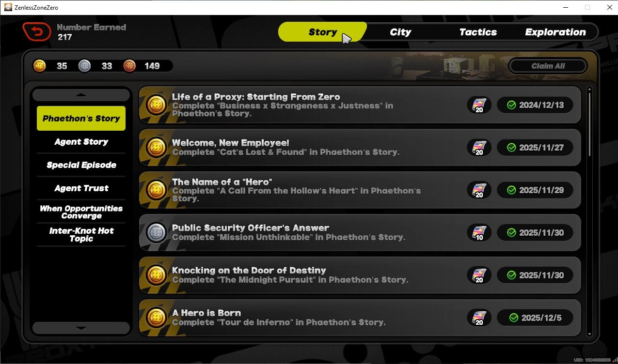Select the bronze medal counter icon
618x364 pixels.
[129, 66]
